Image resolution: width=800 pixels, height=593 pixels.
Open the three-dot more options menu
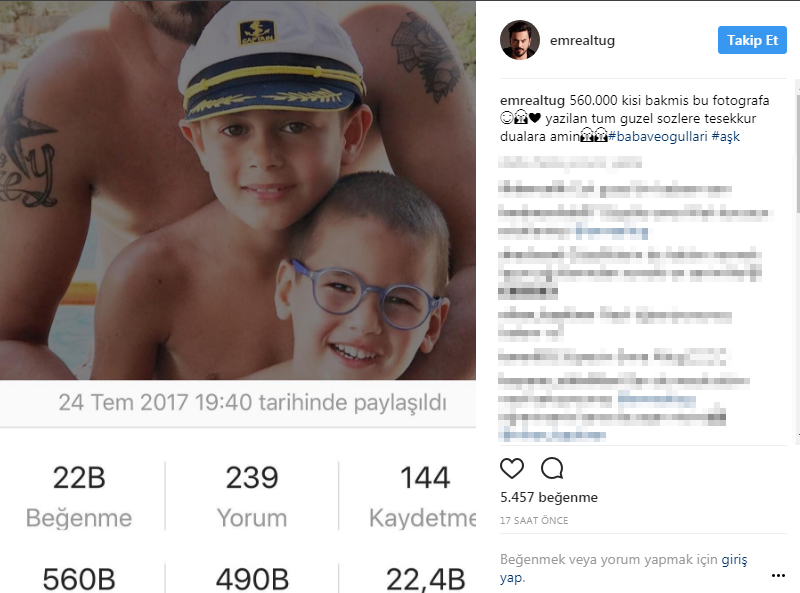[x=778, y=576]
